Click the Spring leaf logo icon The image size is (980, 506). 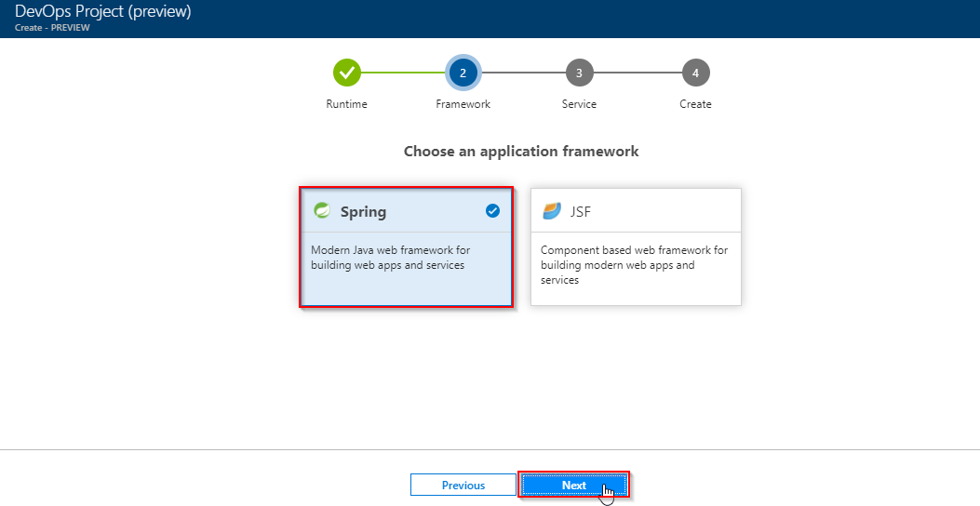click(322, 210)
